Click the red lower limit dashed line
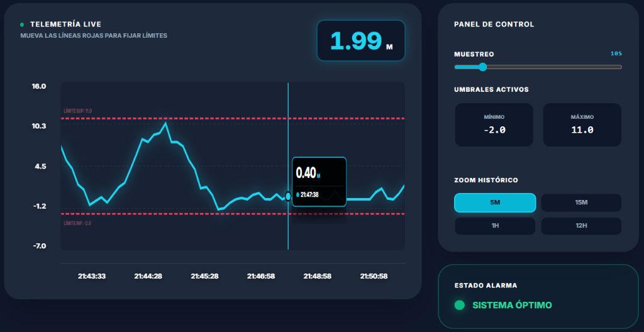 point(189,214)
